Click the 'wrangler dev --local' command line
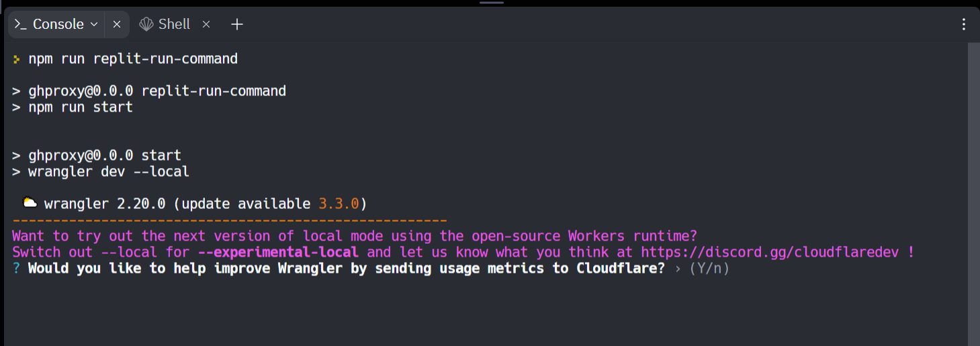This screenshot has height=346, width=980. point(108,171)
